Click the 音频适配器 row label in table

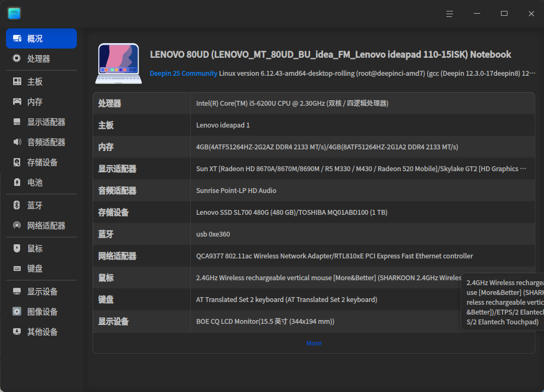point(117,191)
